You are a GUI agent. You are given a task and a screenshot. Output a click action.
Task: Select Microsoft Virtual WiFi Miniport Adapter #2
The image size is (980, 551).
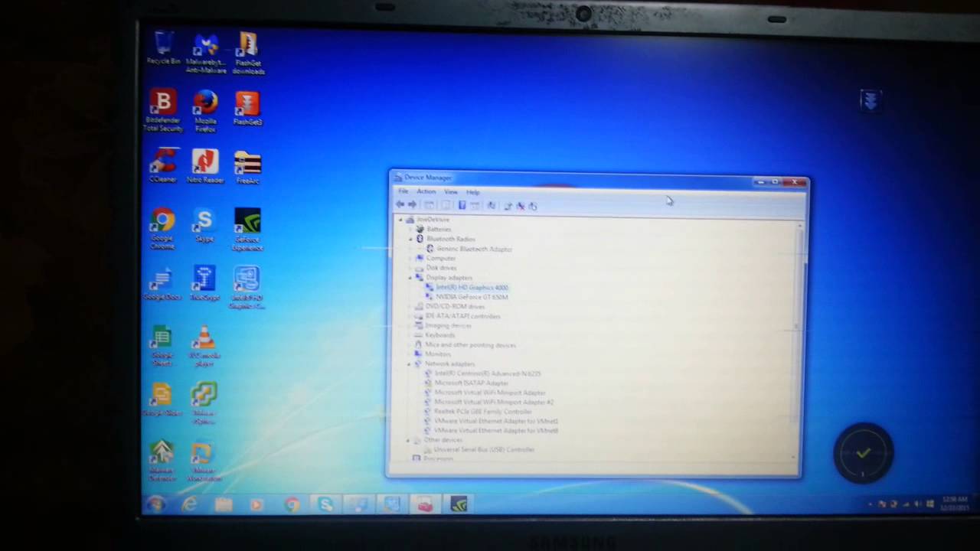[494, 402]
